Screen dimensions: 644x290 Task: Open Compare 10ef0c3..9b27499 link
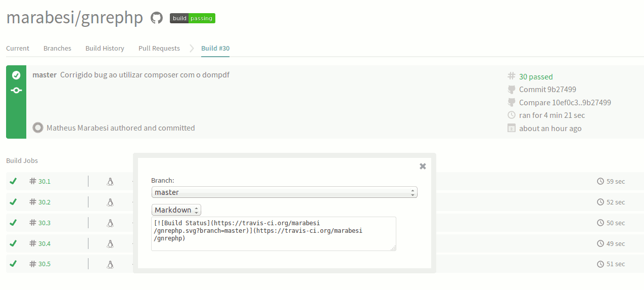pyautogui.click(x=565, y=103)
